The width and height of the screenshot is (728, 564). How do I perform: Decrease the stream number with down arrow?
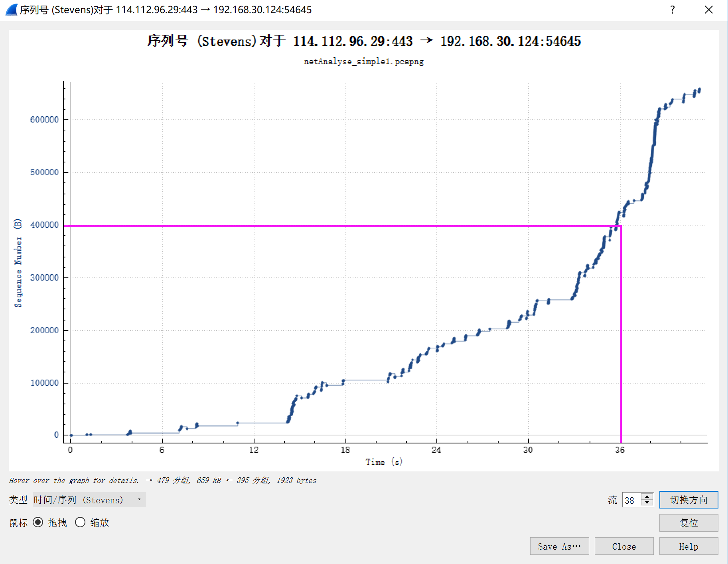point(647,503)
